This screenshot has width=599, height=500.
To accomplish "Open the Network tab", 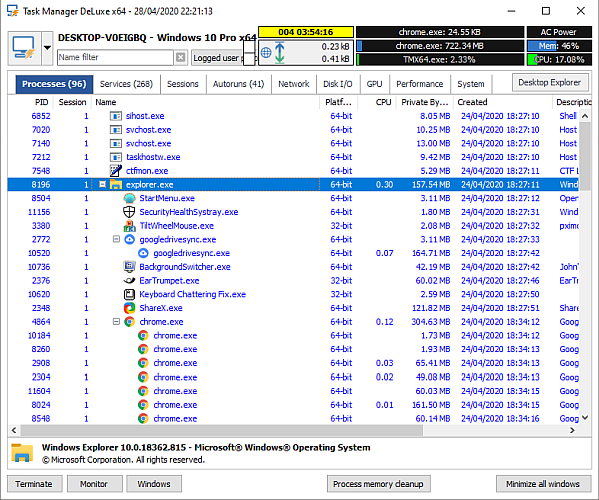I will [x=293, y=84].
